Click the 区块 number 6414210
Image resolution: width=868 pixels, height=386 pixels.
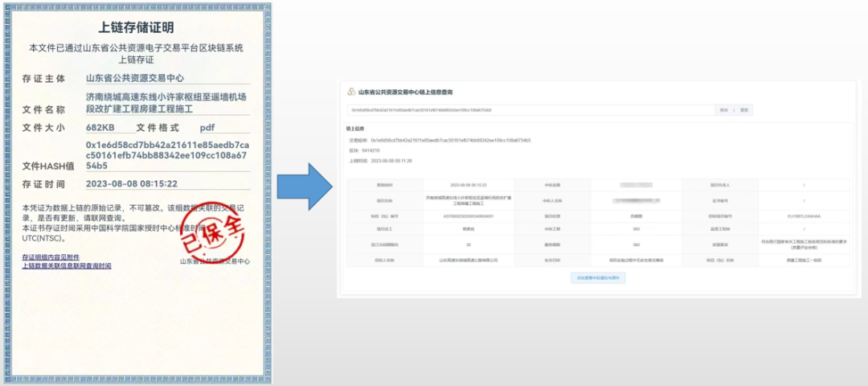pos(381,150)
